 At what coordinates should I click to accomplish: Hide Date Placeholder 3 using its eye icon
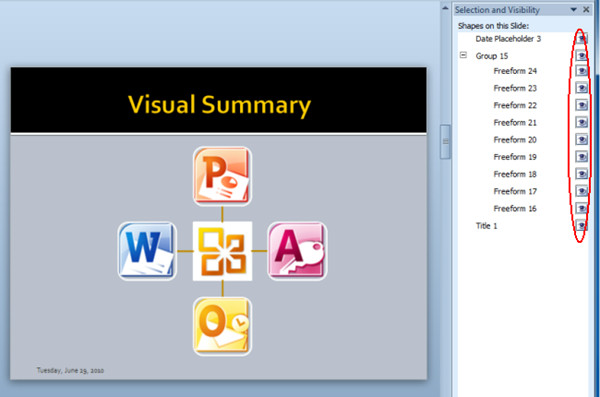coord(582,39)
